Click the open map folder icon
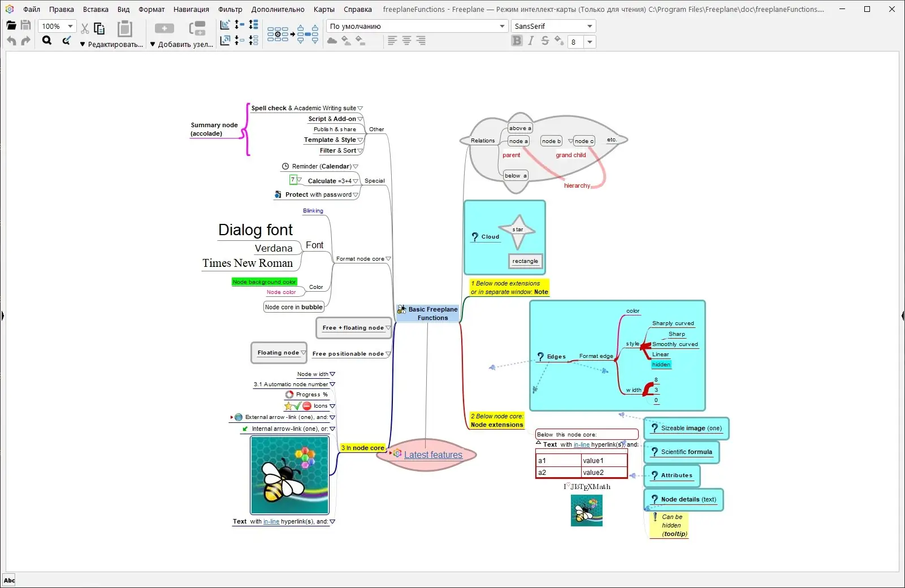This screenshot has height=588, width=905. tap(11, 25)
